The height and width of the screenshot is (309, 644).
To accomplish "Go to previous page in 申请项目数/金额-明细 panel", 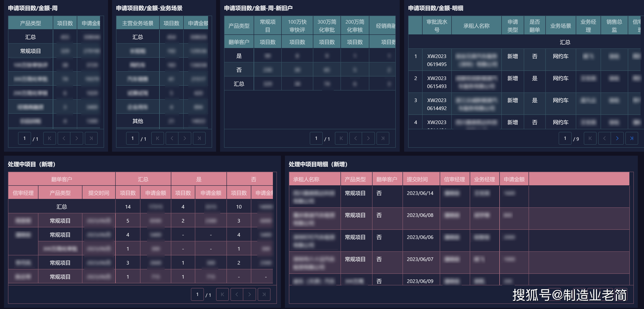I will coord(605,138).
